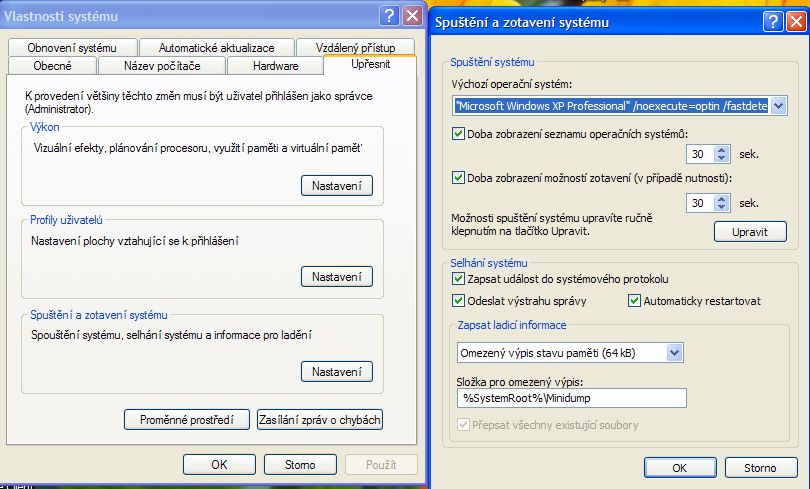Toggle Doba zobrazení seznamu operačních systémů checkbox
Screen dimensions: 810x489
point(459,133)
